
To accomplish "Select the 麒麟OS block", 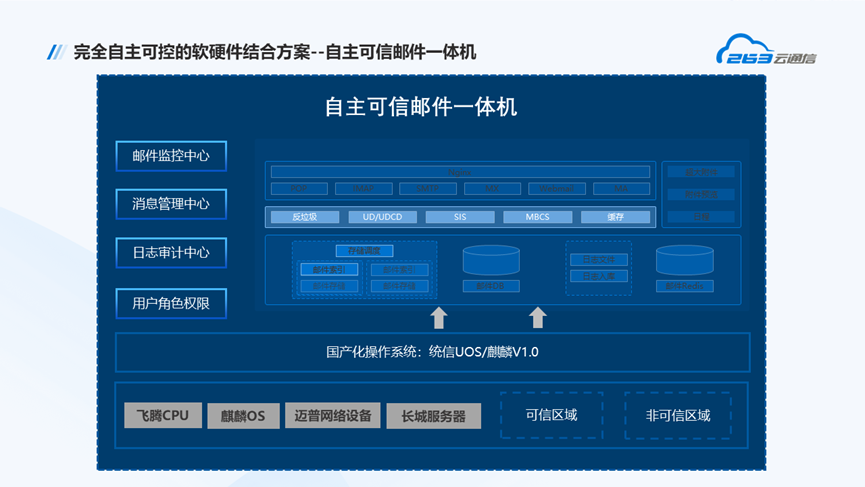I will pos(243,415).
